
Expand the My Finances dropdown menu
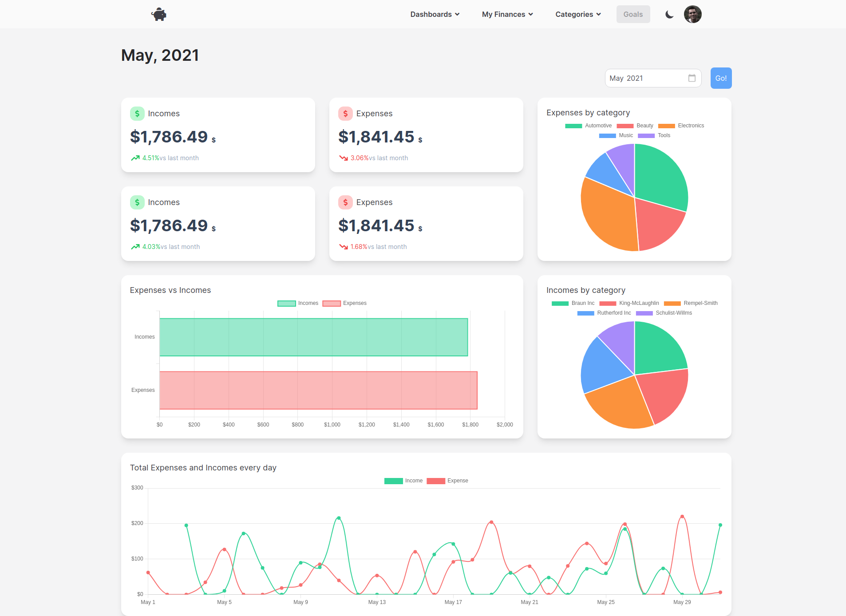coord(507,14)
